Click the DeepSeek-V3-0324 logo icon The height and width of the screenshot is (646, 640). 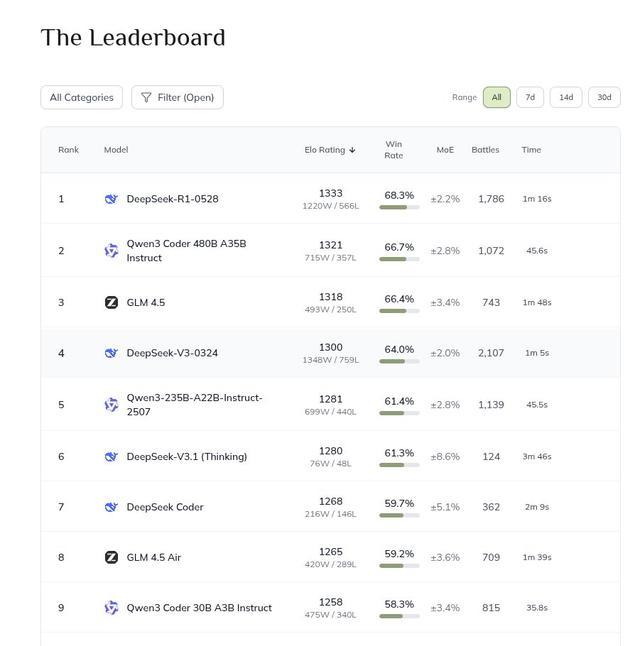tap(111, 353)
